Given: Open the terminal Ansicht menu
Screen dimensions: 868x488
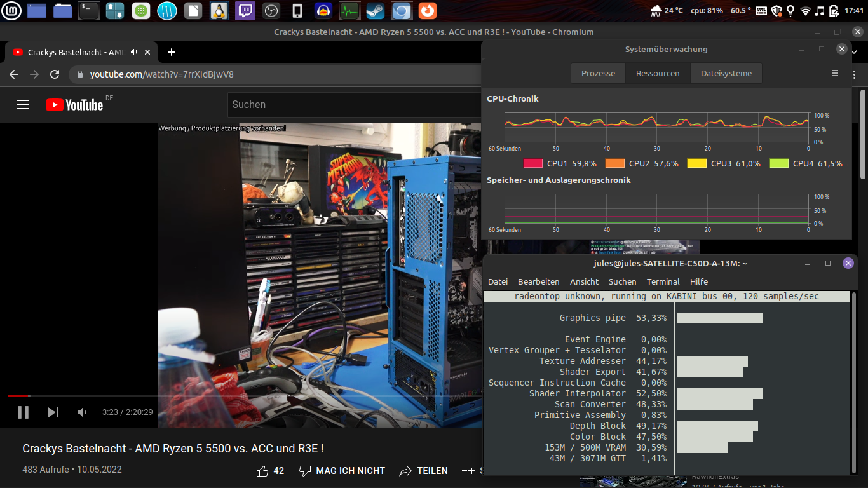Looking at the screenshot, I should coord(585,281).
